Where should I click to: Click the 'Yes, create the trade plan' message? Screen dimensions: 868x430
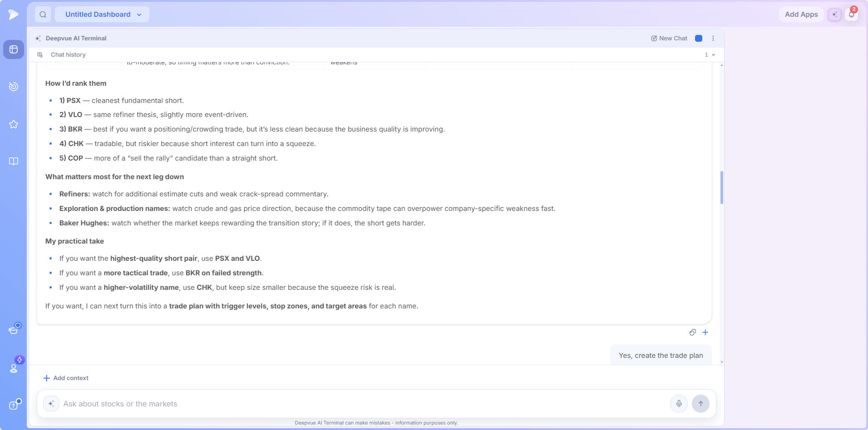point(661,356)
